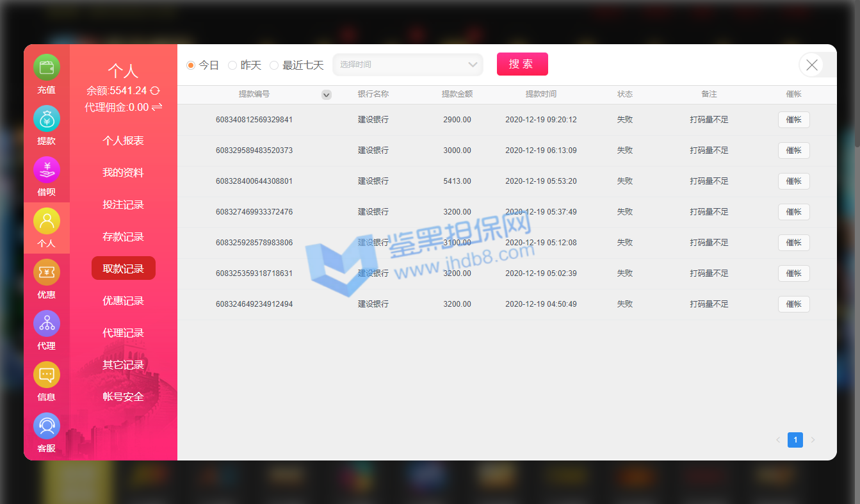Open 投注记录 in the side menu
Screen dimensions: 860x504
(124, 205)
